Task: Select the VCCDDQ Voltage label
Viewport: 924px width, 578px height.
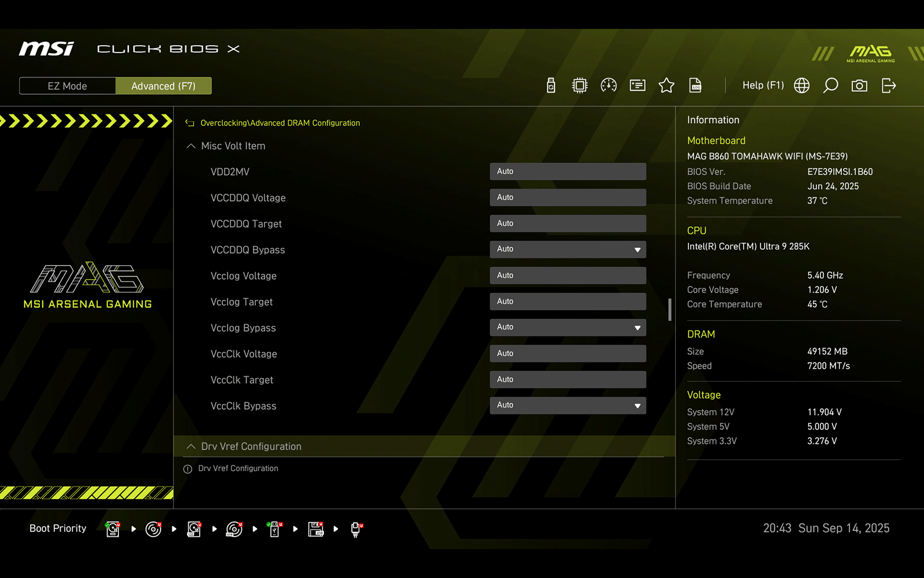Action: point(248,198)
